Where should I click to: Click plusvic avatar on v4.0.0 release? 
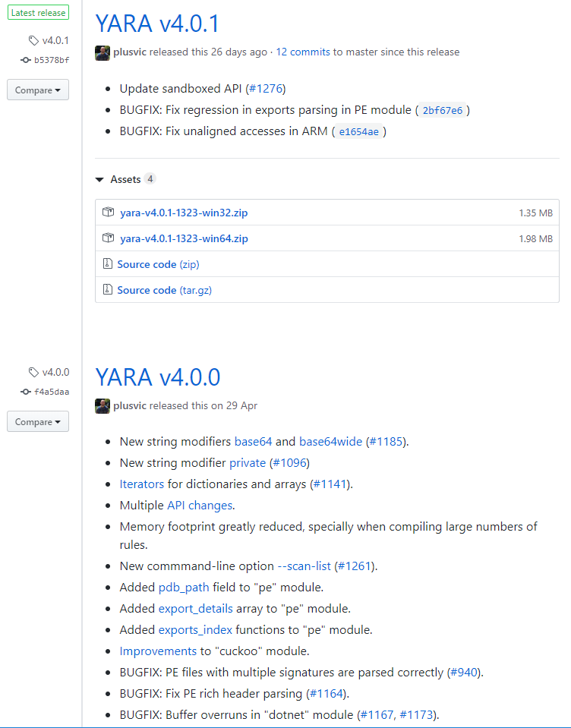[103, 406]
